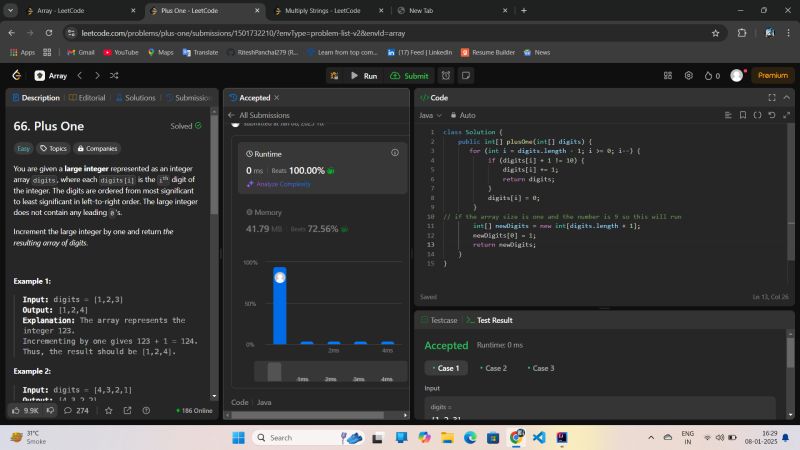Select Case 2
800x450 pixels.
pyautogui.click(x=494, y=368)
